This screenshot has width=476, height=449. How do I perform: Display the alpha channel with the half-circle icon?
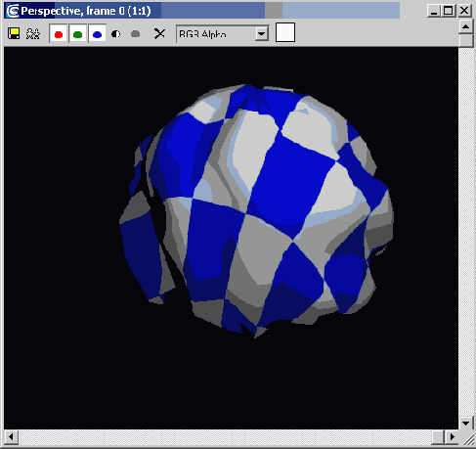(116, 34)
